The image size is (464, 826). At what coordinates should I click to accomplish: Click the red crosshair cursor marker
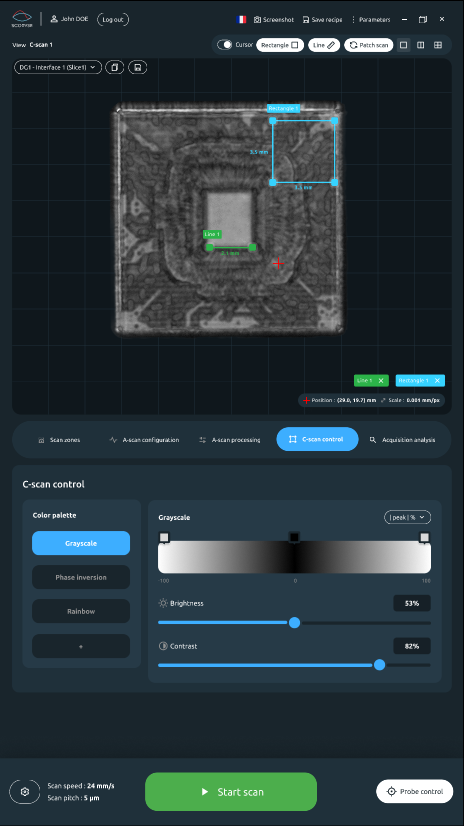(278, 263)
